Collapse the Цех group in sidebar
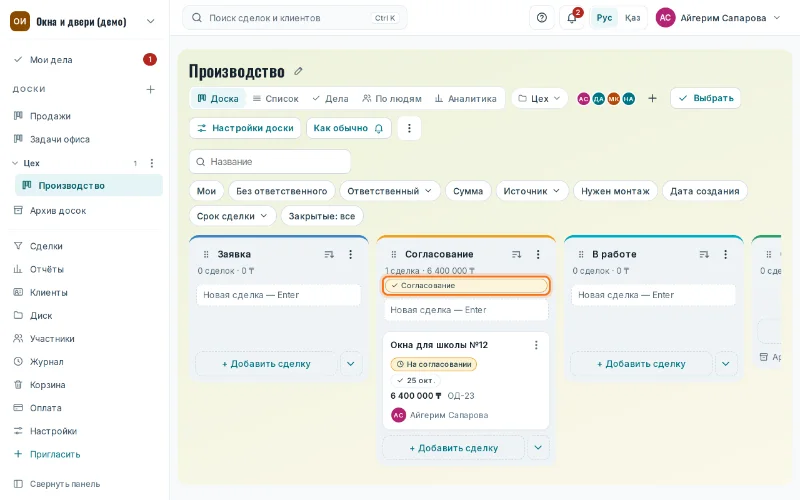The width and height of the screenshot is (800, 500). pos(15,163)
